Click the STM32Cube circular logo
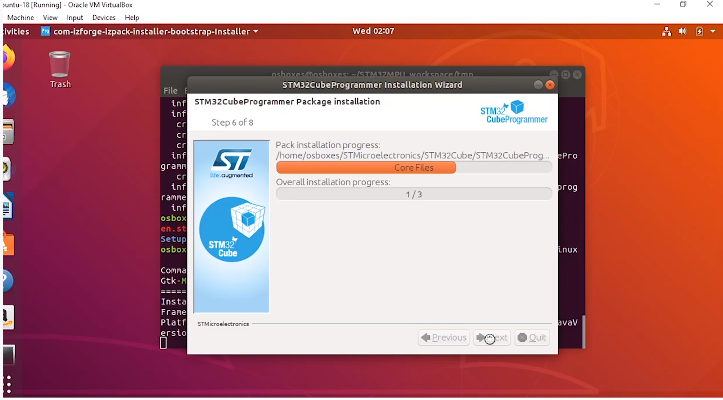Viewport: 723px width, 400px height. [x=232, y=229]
